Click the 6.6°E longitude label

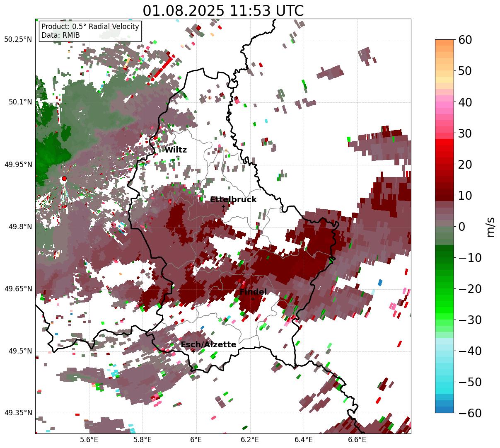click(x=357, y=440)
